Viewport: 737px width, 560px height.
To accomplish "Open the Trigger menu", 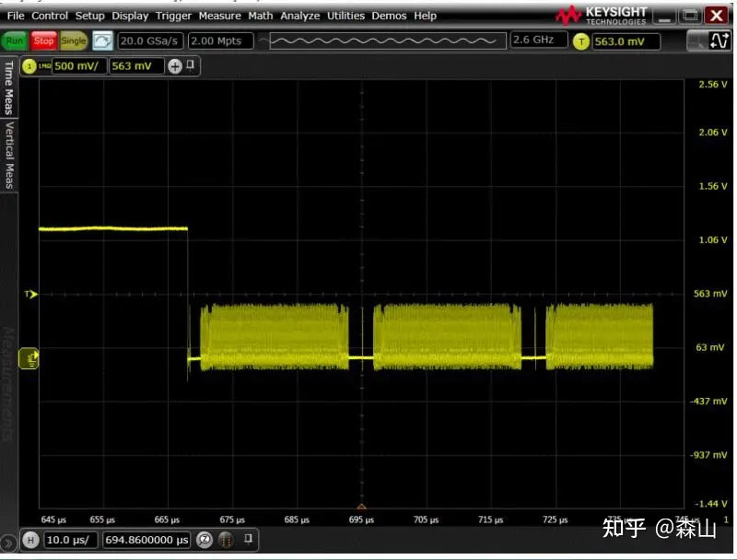I will (173, 16).
